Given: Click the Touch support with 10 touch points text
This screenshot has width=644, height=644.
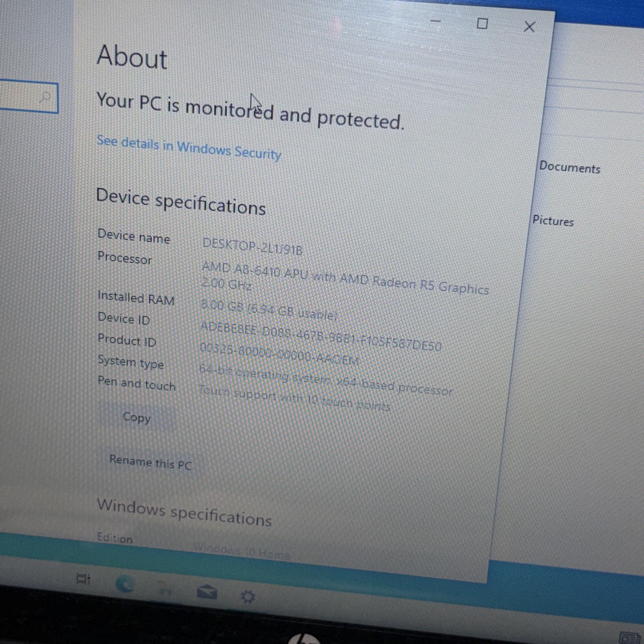Looking at the screenshot, I should (294, 398).
